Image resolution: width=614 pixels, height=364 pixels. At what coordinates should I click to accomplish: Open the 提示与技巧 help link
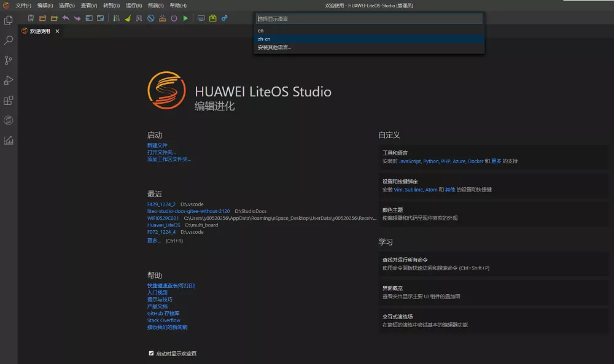(x=160, y=300)
